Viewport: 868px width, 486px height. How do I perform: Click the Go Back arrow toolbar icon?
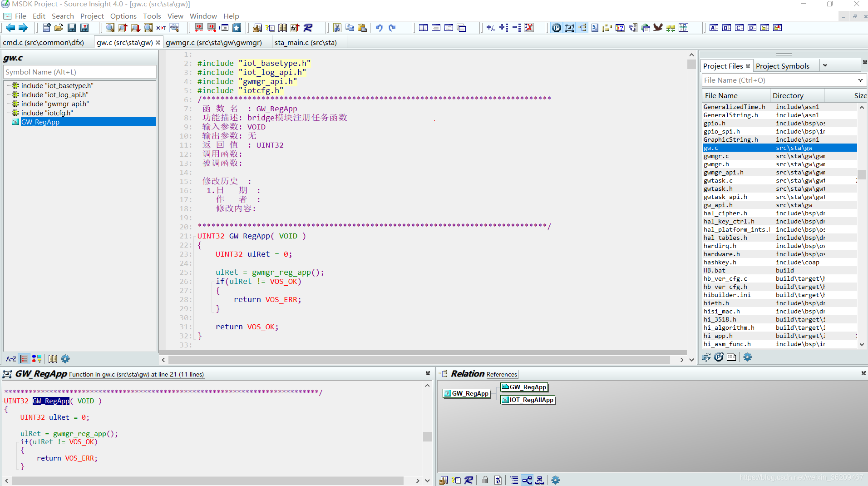tap(10, 28)
